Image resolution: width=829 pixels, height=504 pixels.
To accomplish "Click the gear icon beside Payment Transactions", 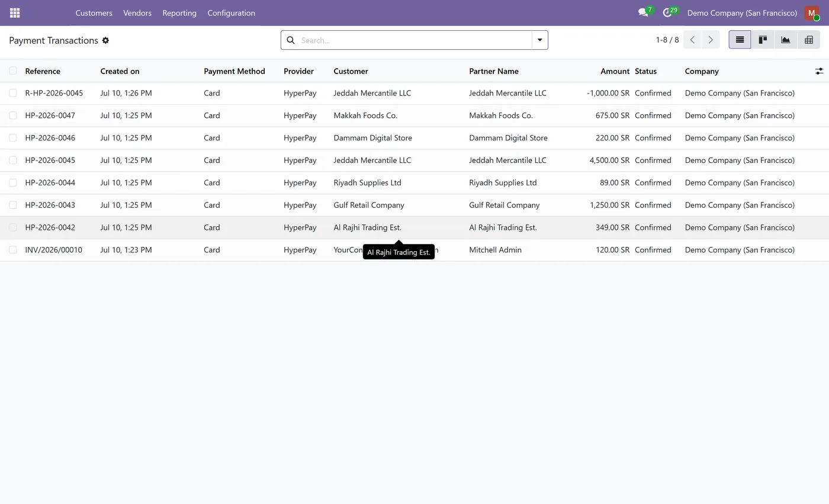I will coord(105,40).
